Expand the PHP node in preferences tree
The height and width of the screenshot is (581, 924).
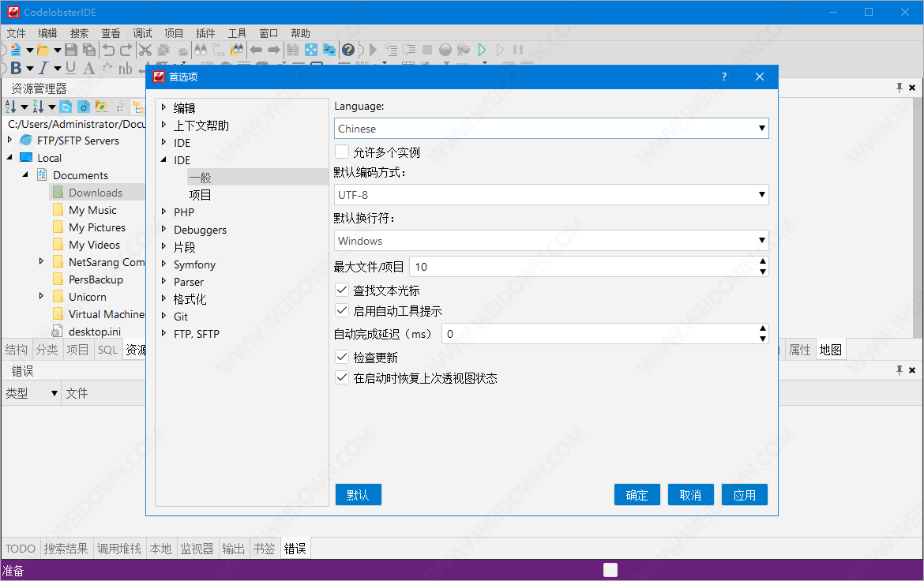pos(164,212)
